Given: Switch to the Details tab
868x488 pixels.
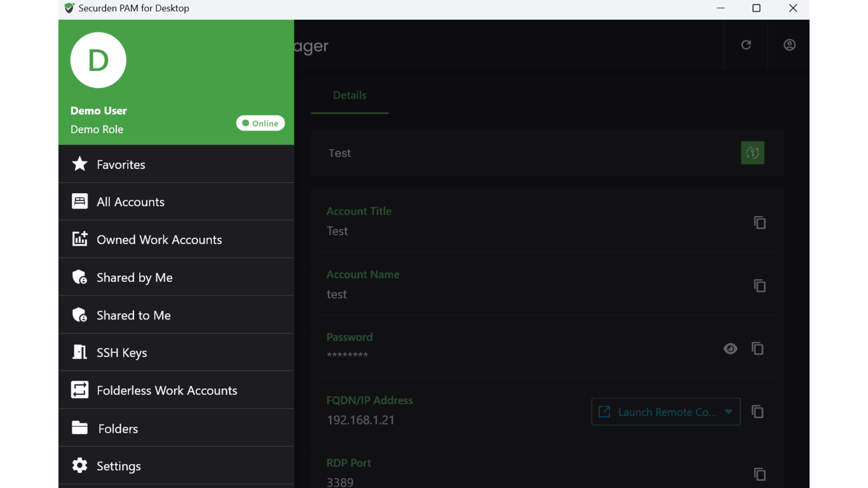Looking at the screenshot, I should (349, 95).
